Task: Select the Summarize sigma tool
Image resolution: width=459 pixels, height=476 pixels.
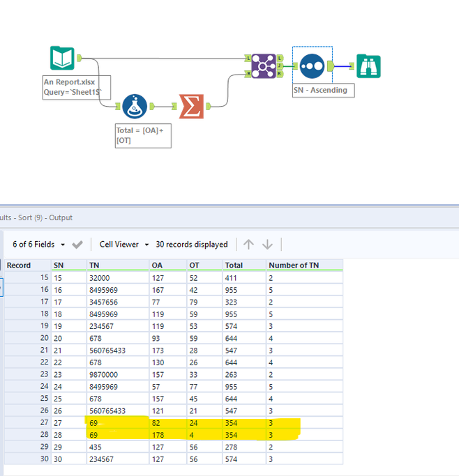Action: pos(191,106)
